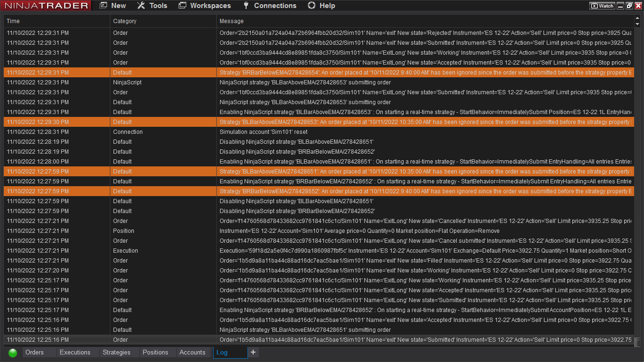Select the Position category row
Viewport: 644px width, 362px height.
click(319, 231)
